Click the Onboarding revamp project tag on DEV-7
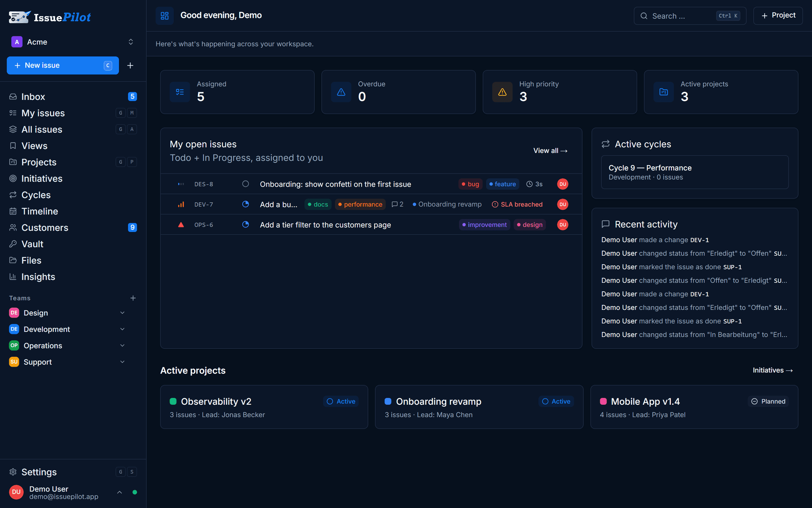This screenshot has height=508, width=812. point(447,204)
